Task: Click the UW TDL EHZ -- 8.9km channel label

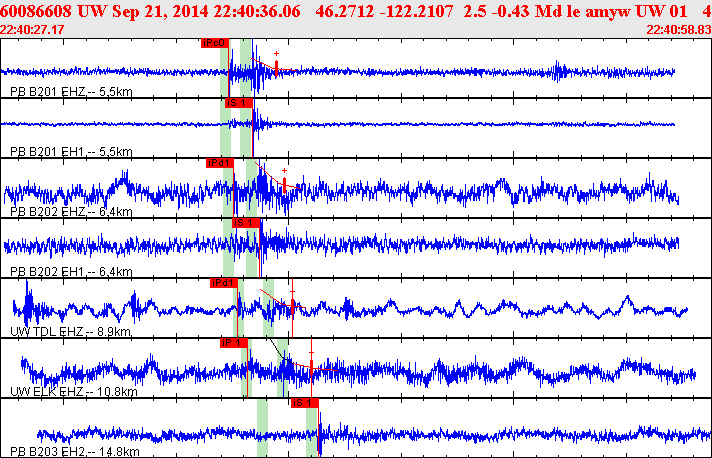Action: coord(70,331)
